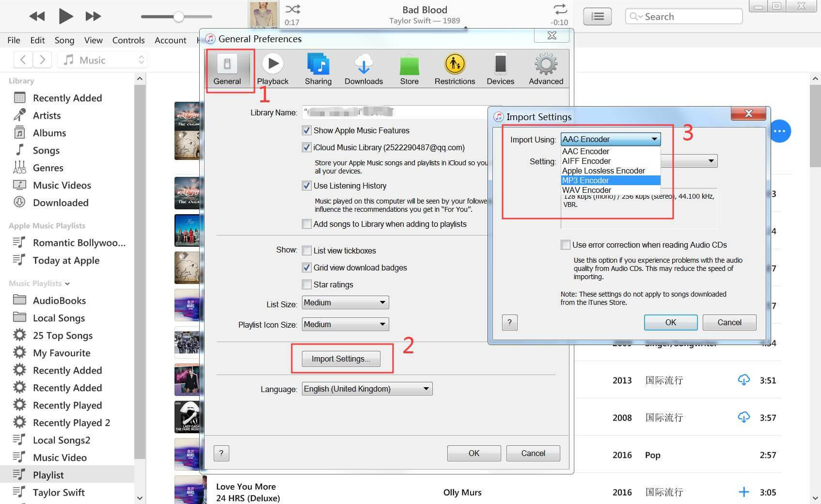Click the next track fast-forward button
821x504 pixels.
[x=93, y=16]
